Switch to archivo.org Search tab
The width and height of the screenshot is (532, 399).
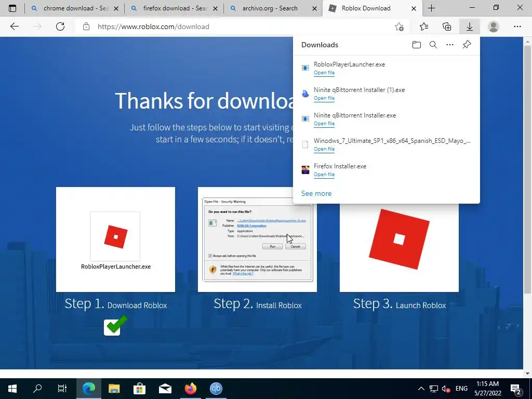pos(273,8)
